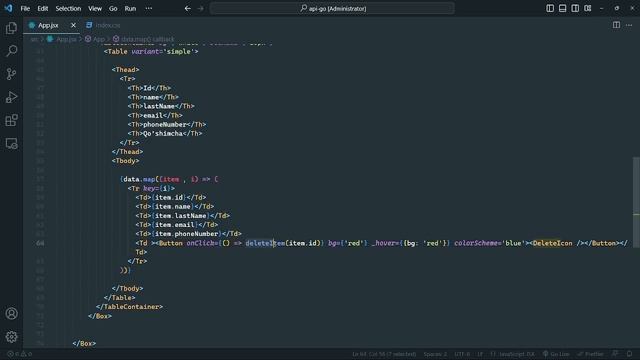Click the "Qo'shimcha" table header text
This screenshot has height=360, width=640.
coord(163,133)
